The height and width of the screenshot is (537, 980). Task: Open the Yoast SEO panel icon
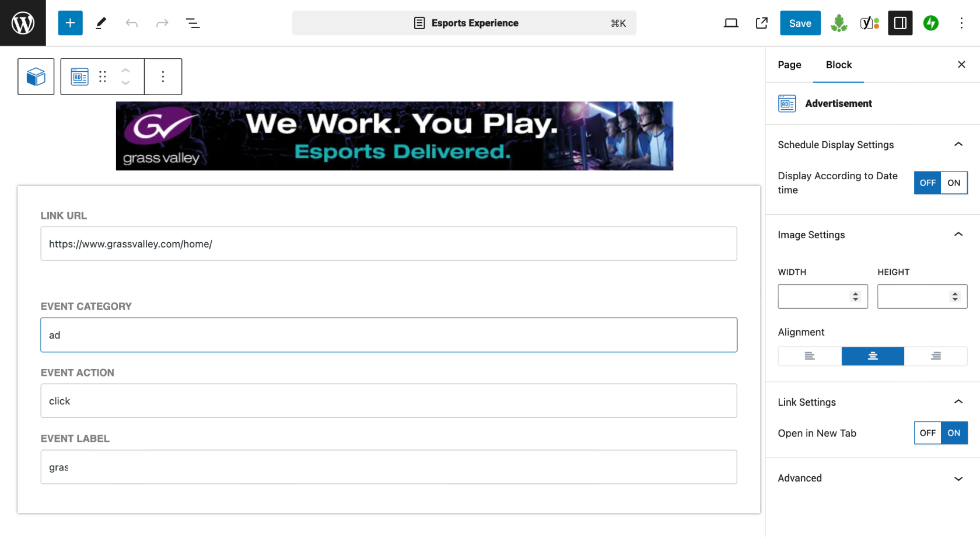coord(869,23)
